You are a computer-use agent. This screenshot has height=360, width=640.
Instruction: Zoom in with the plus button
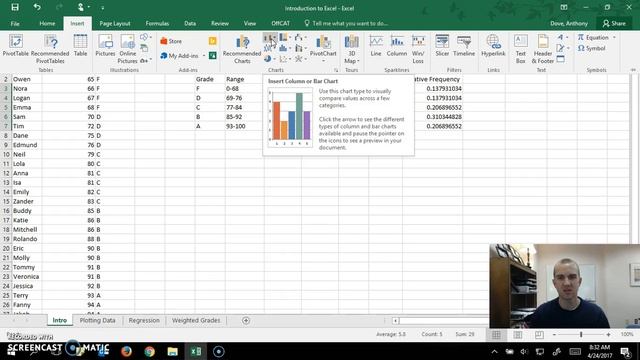[x=608, y=335]
